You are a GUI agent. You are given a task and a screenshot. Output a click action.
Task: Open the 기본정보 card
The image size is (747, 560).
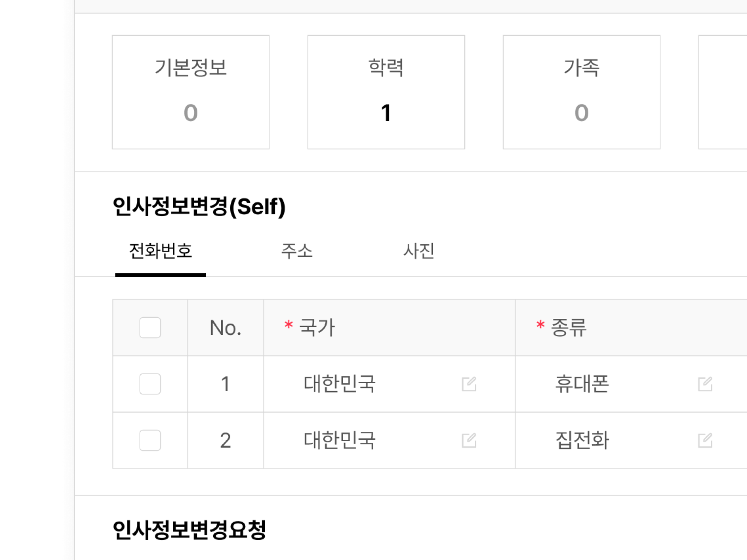click(190, 92)
